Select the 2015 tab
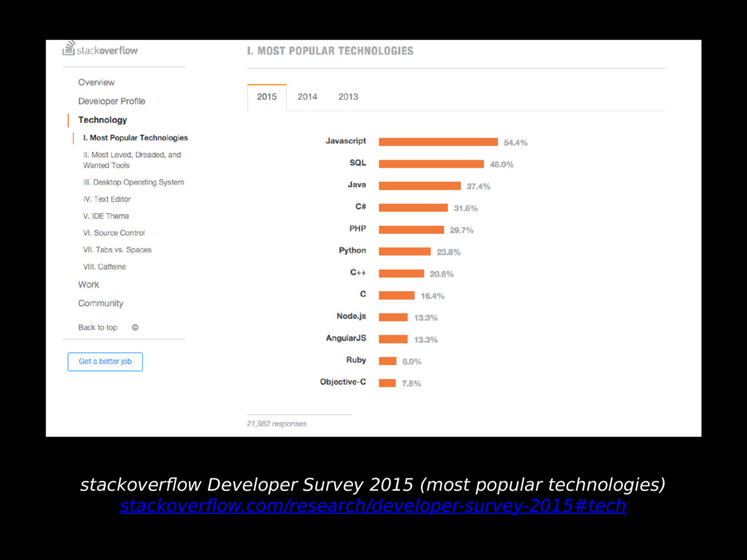 (x=267, y=97)
